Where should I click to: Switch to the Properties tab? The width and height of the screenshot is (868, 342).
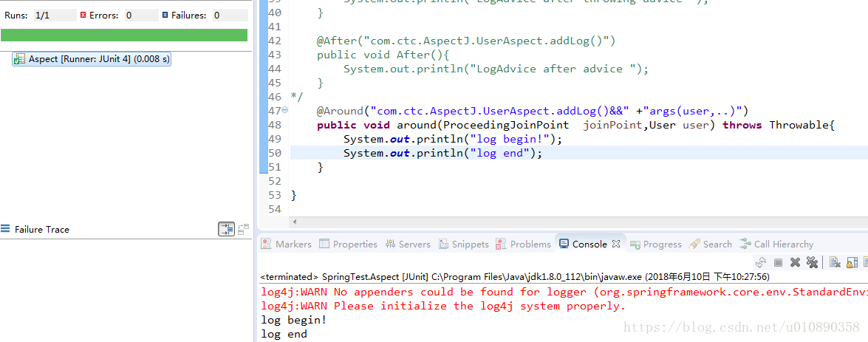(348, 244)
